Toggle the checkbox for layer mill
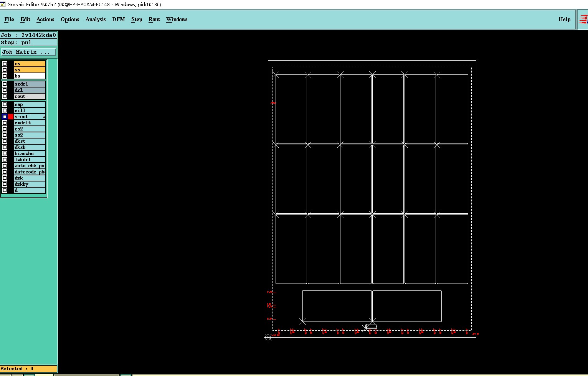 pyautogui.click(x=5, y=110)
